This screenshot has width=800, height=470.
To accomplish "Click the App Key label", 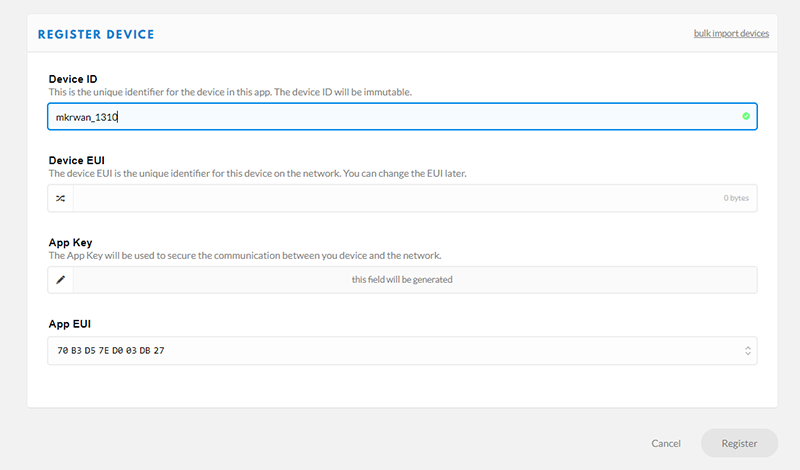I will click(x=70, y=242).
